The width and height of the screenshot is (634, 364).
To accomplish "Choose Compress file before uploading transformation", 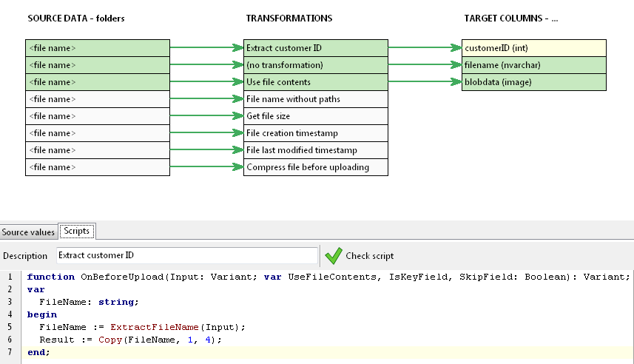I will pos(315,167).
